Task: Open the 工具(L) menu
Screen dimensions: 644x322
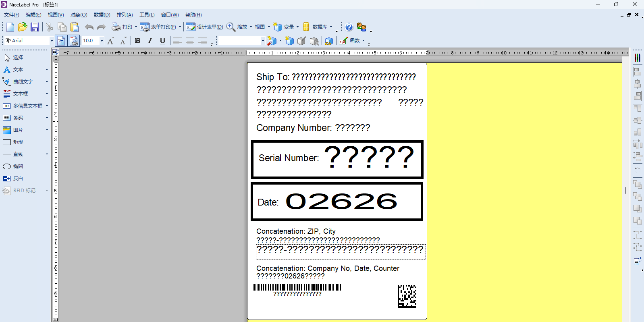Action: point(147,15)
